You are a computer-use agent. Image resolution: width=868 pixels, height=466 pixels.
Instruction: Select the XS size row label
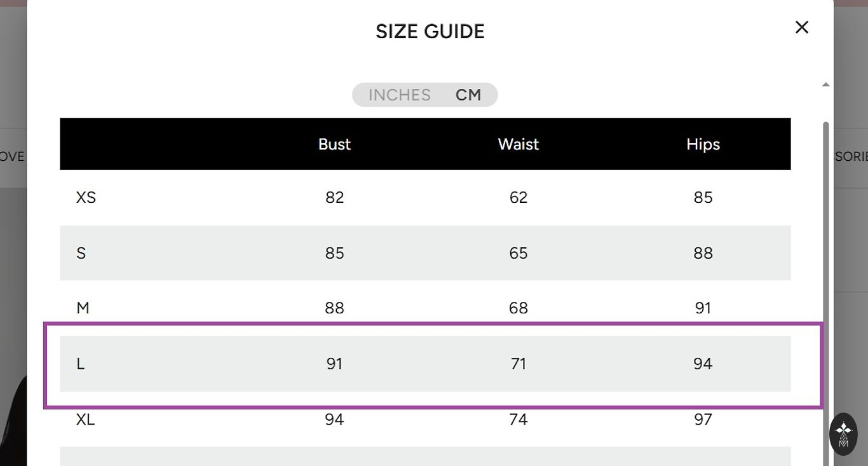click(x=86, y=198)
